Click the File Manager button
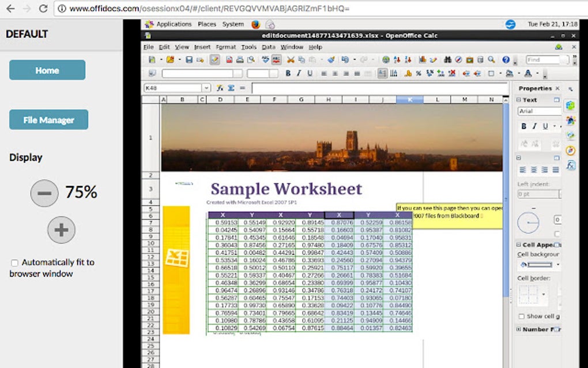Viewport: 588px width, 368px height. coord(48,119)
